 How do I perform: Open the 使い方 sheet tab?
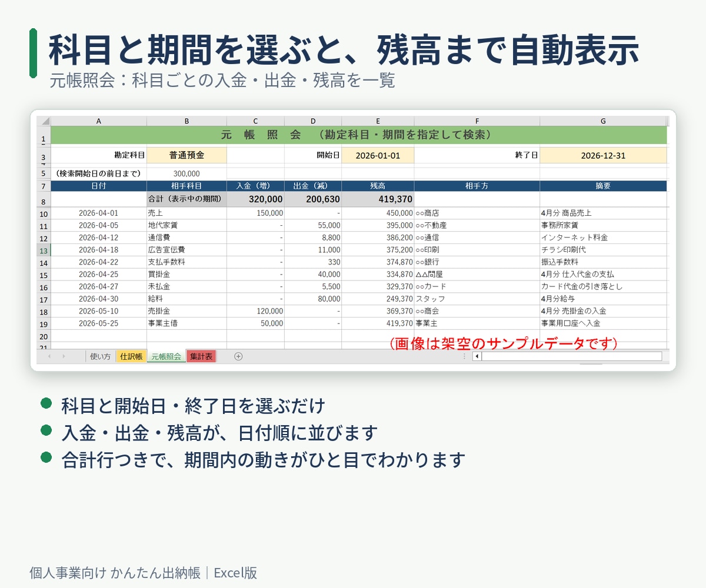coord(100,356)
